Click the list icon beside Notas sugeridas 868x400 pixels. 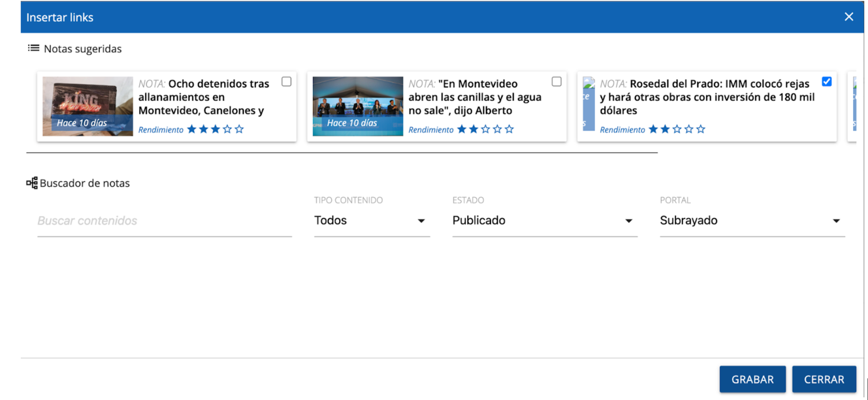tap(33, 49)
